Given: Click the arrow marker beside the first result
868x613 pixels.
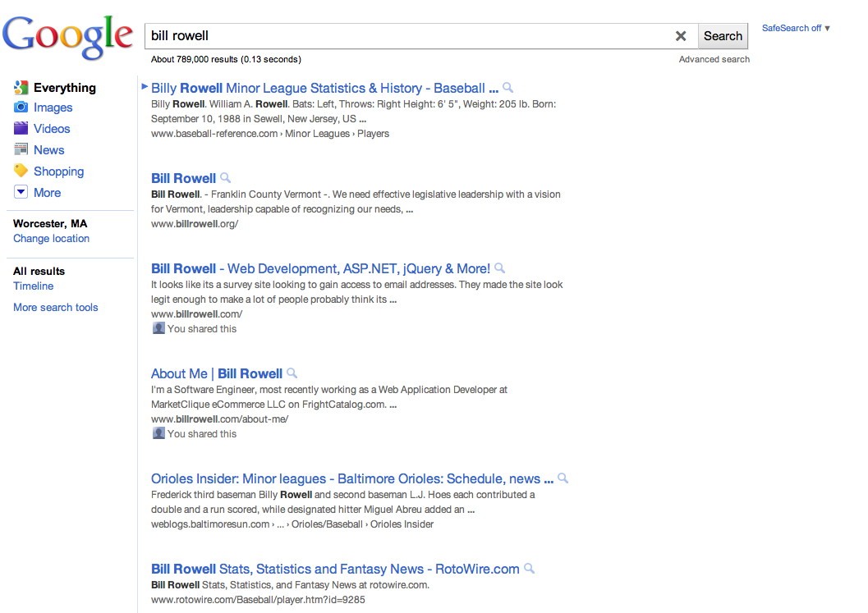Looking at the screenshot, I should point(145,86).
